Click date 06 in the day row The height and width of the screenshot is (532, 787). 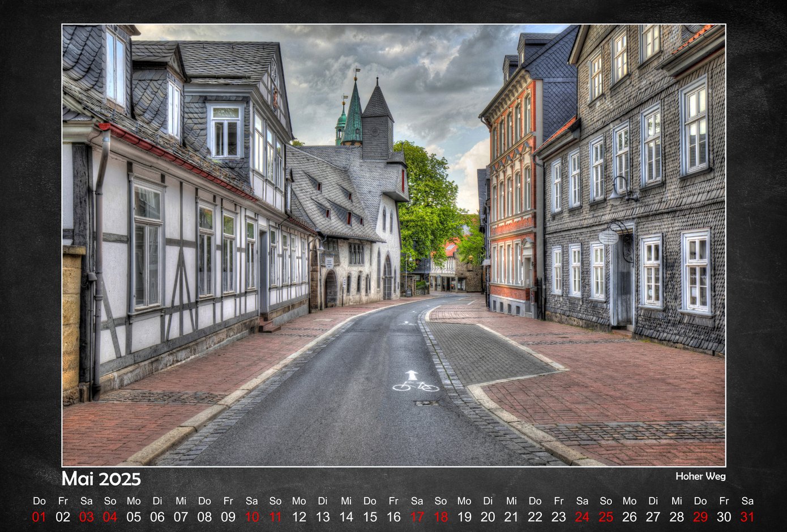click(x=157, y=517)
